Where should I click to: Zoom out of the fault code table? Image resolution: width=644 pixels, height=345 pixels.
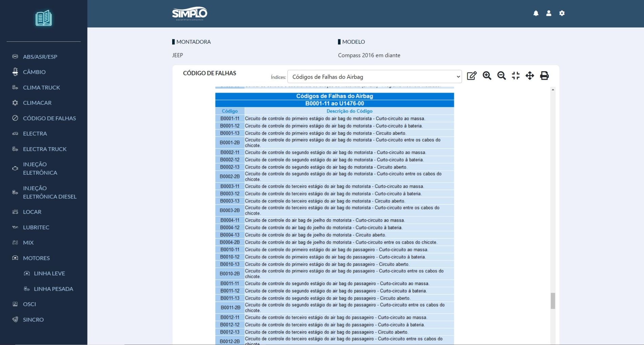coord(501,76)
